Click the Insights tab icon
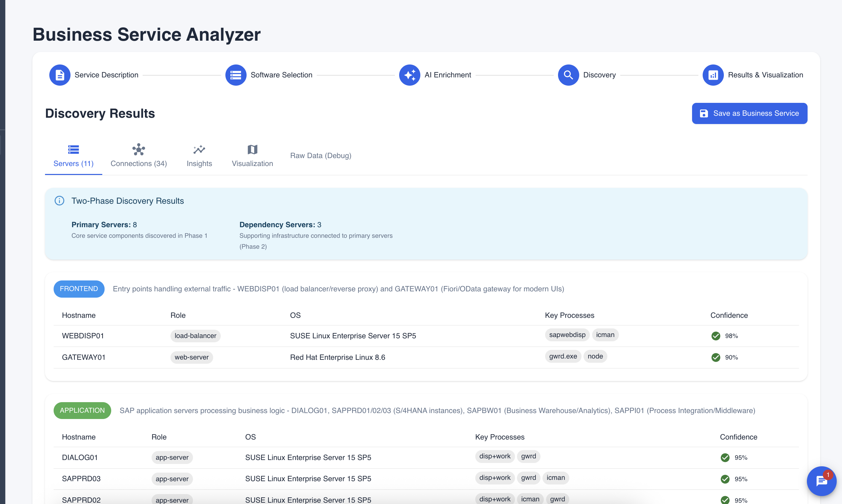 coord(199,149)
